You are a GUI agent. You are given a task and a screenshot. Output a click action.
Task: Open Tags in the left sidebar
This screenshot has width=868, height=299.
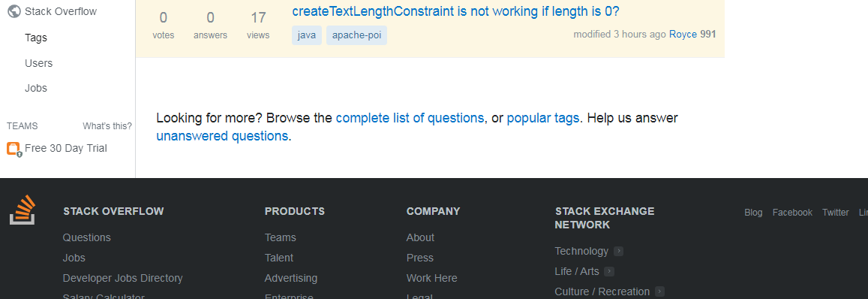click(36, 38)
